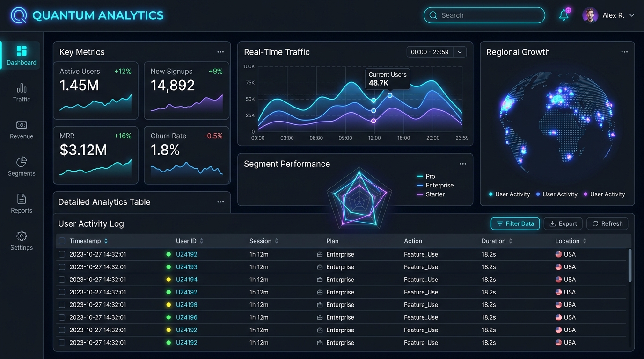
Task: Click the Enterprise legend color swatch
Action: [420, 186]
